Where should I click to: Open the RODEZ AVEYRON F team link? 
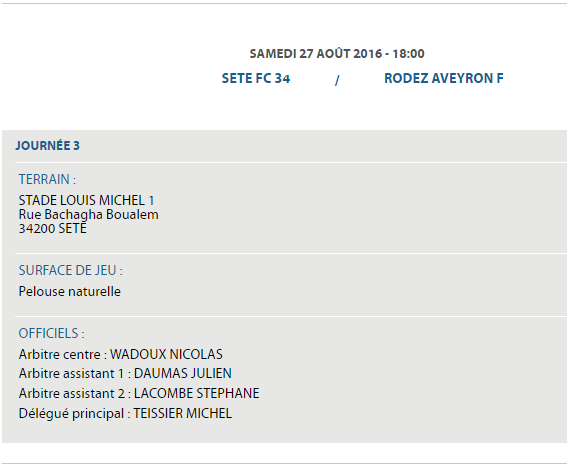pyautogui.click(x=444, y=78)
